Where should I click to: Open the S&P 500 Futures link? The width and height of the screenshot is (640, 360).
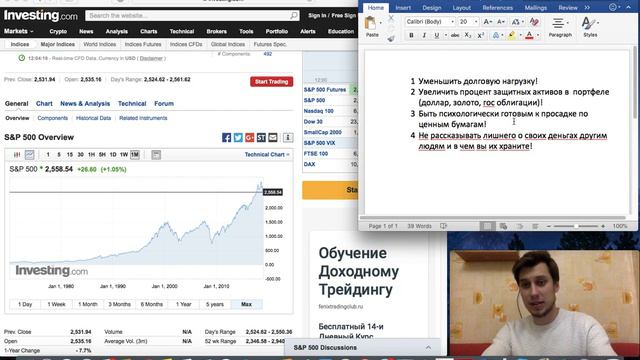pyautogui.click(x=325, y=90)
